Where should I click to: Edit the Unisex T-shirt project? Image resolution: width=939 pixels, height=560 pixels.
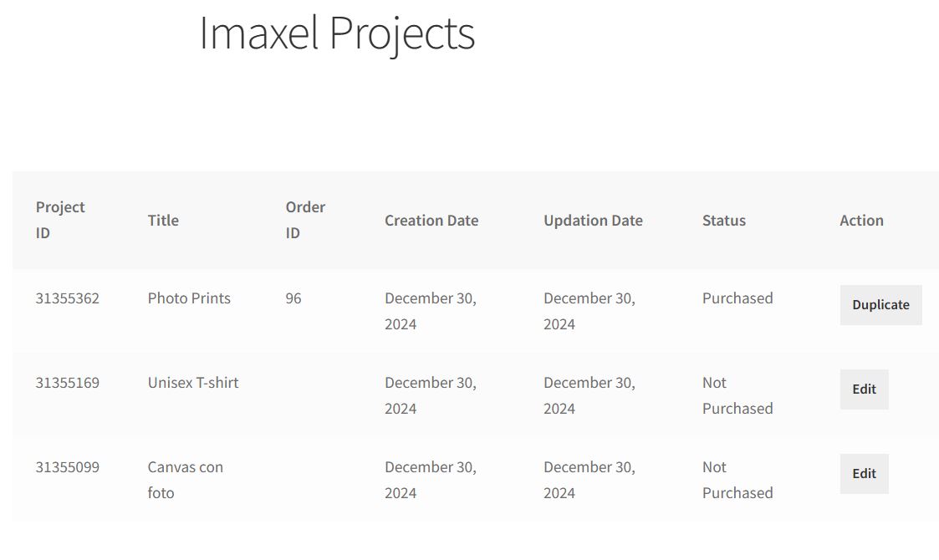[864, 389]
